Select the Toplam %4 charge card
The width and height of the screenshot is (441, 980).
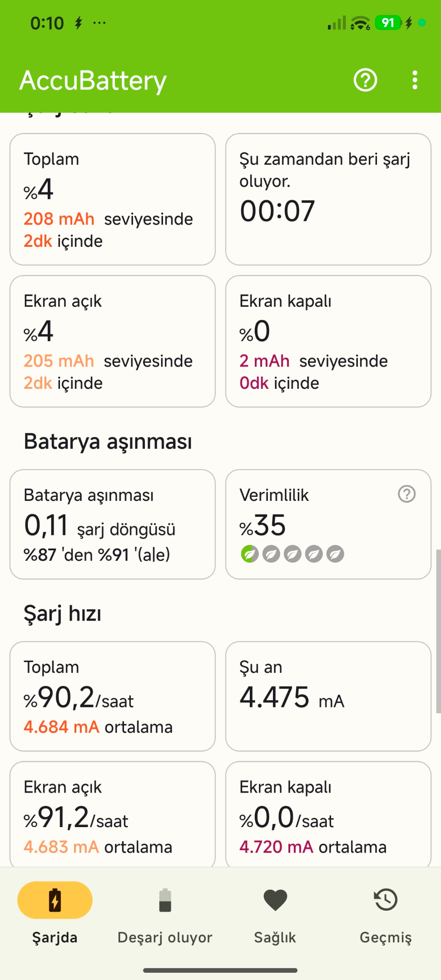click(x=113, y=199)
